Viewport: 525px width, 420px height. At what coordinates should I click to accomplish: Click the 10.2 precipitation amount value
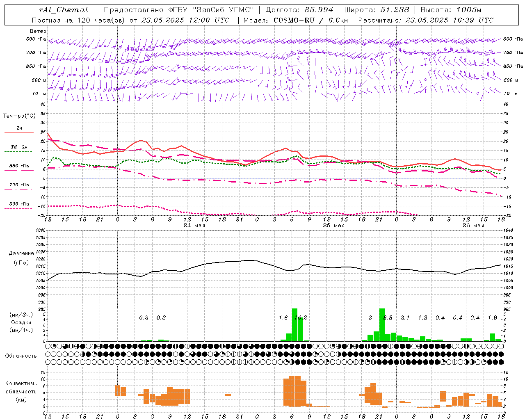pos(301,318)
